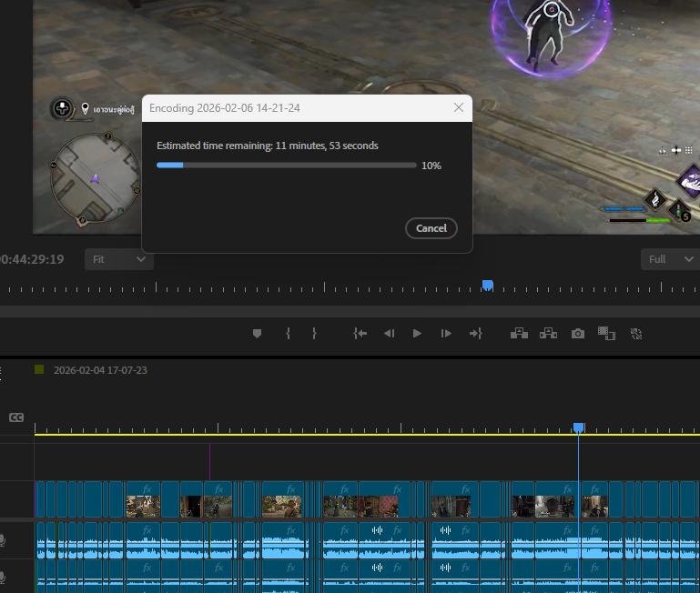
Task: Click the voice-over microphone on first audio track
Action: coord(2,540)
